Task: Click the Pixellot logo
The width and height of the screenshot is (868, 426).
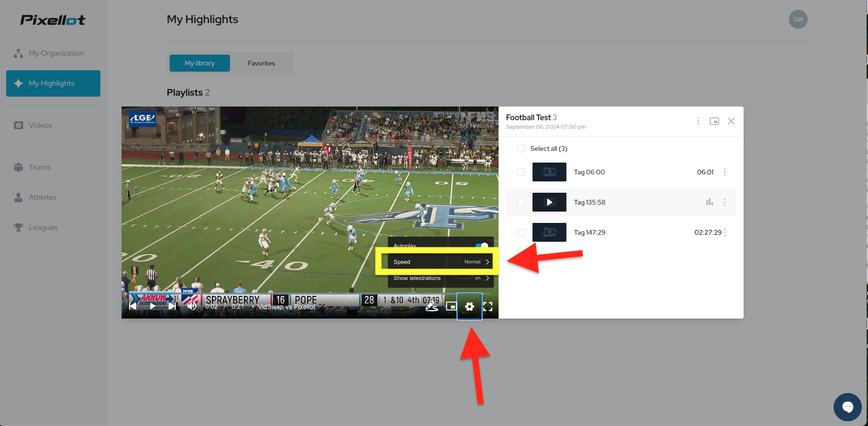Action: (x=53, y=20)
